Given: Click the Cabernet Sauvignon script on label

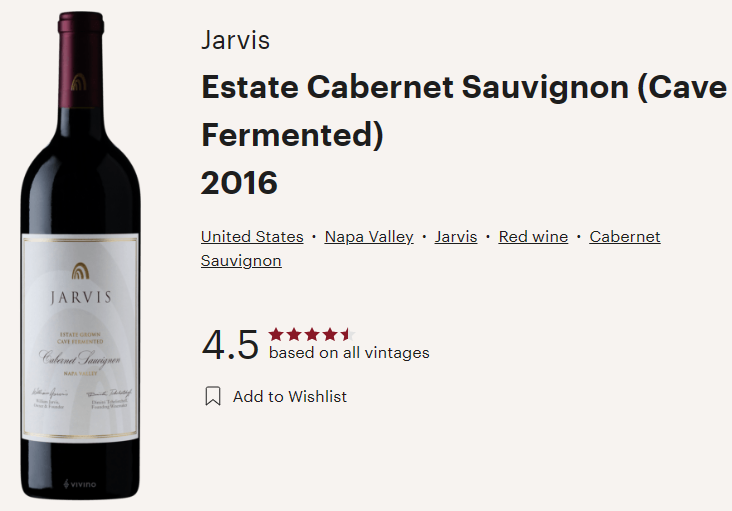Looking at the screenshot, I should [x=80, y=358].
